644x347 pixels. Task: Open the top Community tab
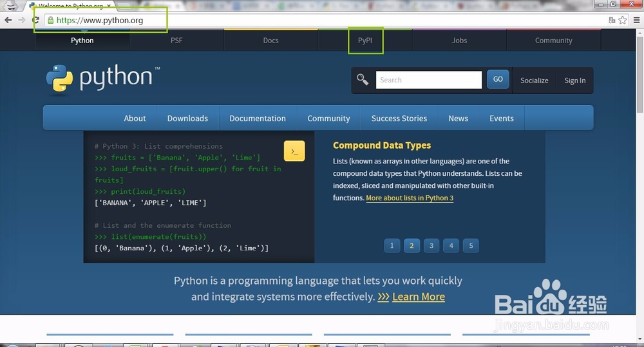[553, 41]
